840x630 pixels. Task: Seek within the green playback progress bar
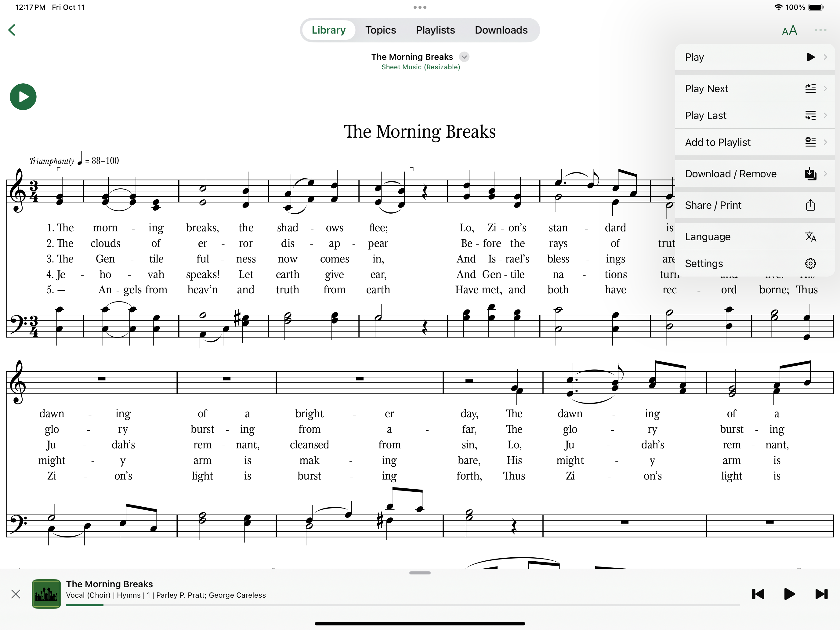pyautogui.click(x=403, y=605)
